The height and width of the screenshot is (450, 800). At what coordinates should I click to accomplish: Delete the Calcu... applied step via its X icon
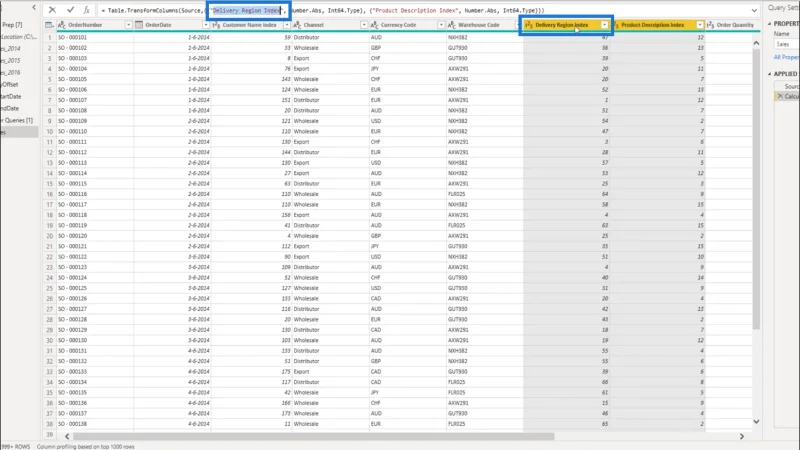[x=780, y=96]
